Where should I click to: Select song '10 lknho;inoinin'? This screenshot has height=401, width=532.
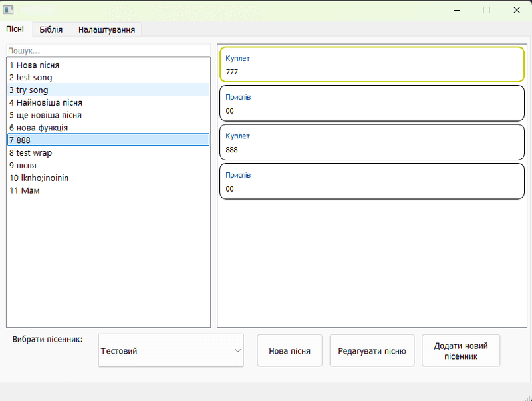coord(108,178)
